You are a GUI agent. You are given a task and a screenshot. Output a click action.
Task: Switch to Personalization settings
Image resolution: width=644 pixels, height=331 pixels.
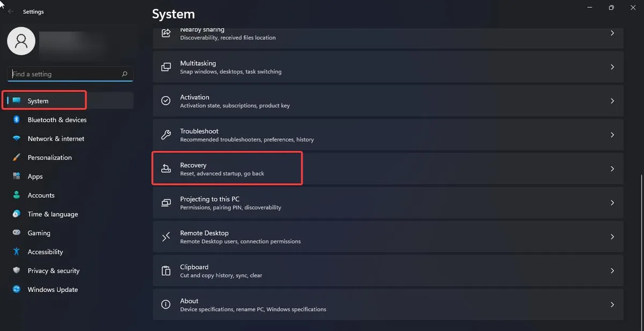point(70,157)
